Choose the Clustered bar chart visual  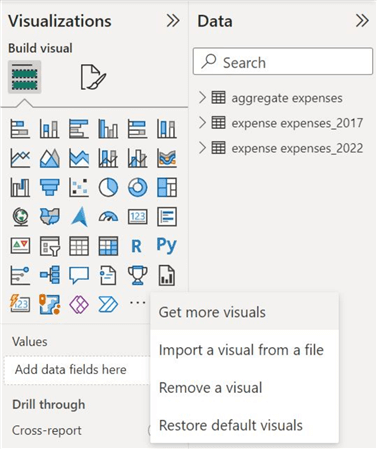pyautogui.click(x=79, y=129)
